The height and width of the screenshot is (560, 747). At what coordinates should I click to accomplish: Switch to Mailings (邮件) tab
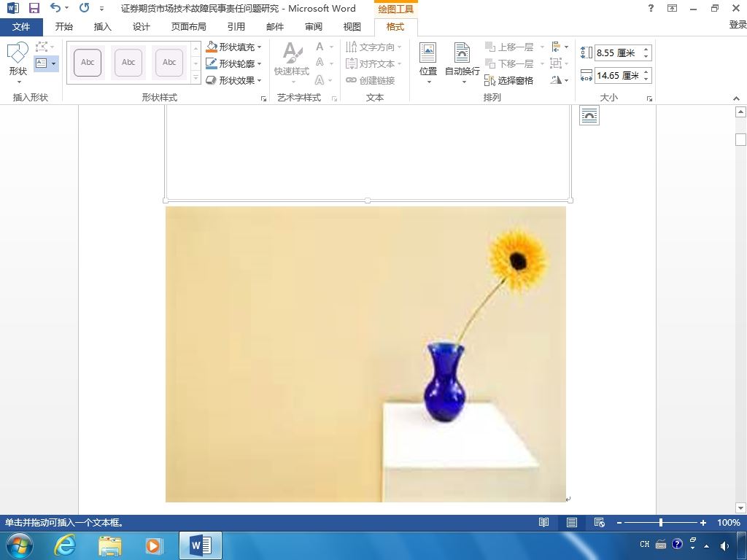click(x=275, y=27)
